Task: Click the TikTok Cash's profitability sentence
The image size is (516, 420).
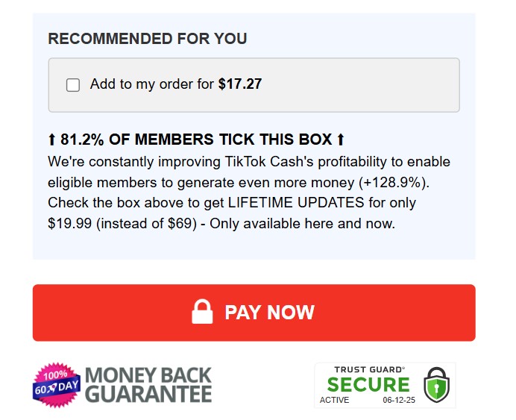Action: point(250,162)
